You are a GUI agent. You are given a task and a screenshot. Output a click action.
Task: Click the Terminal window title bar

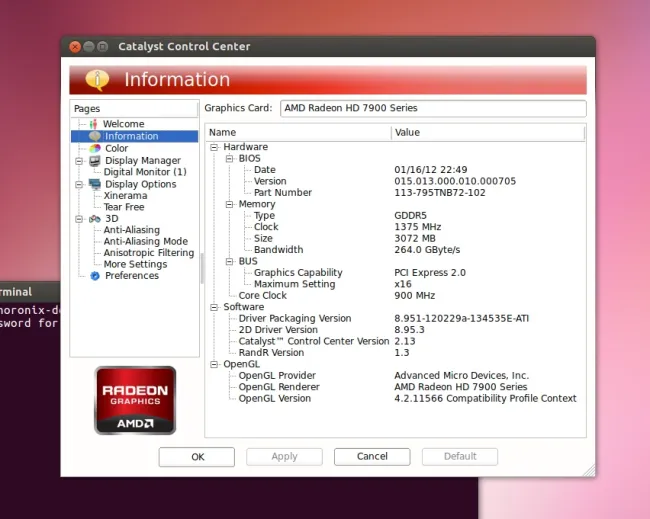click(30, 292)
